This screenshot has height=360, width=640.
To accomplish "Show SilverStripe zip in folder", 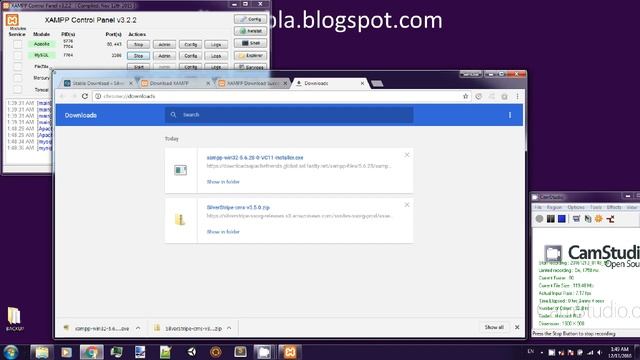I will point(223,231).
